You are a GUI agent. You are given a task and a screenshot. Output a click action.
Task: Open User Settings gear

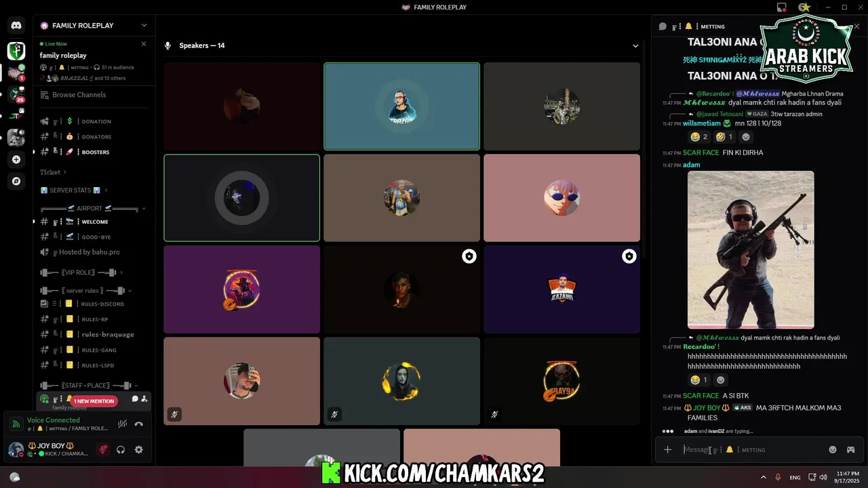pyautogui.click(x=139, y=449)
